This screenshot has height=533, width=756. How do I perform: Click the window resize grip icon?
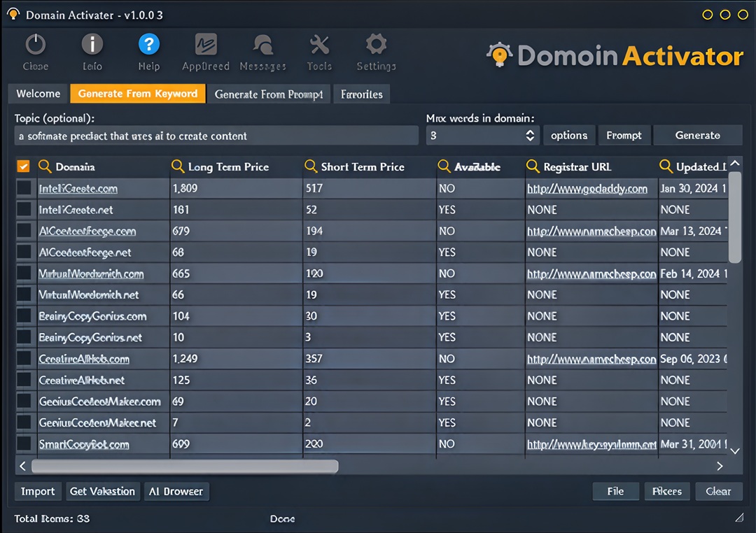(739, 517)
